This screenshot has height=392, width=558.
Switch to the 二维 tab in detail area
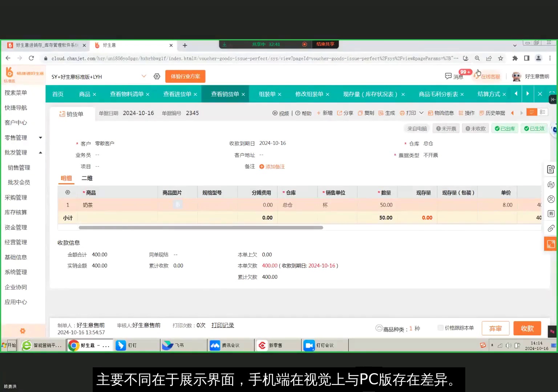pyautogui.click(x=87, y=178)
